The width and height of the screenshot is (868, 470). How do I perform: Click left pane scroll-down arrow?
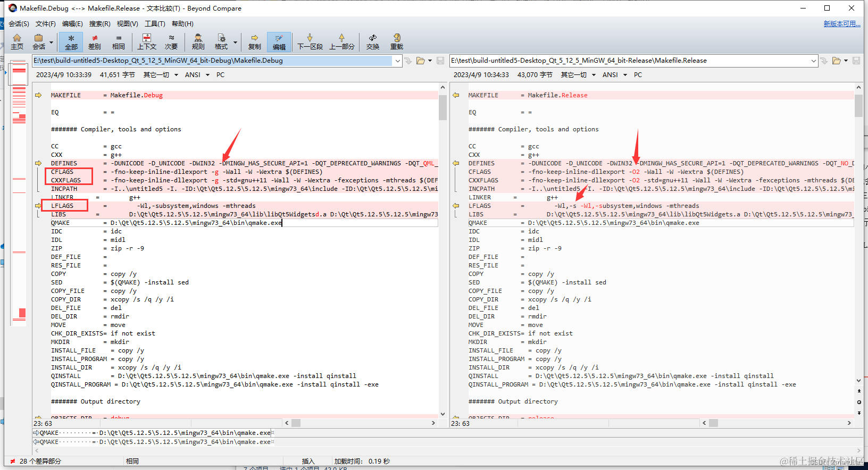tap(443, 414)
